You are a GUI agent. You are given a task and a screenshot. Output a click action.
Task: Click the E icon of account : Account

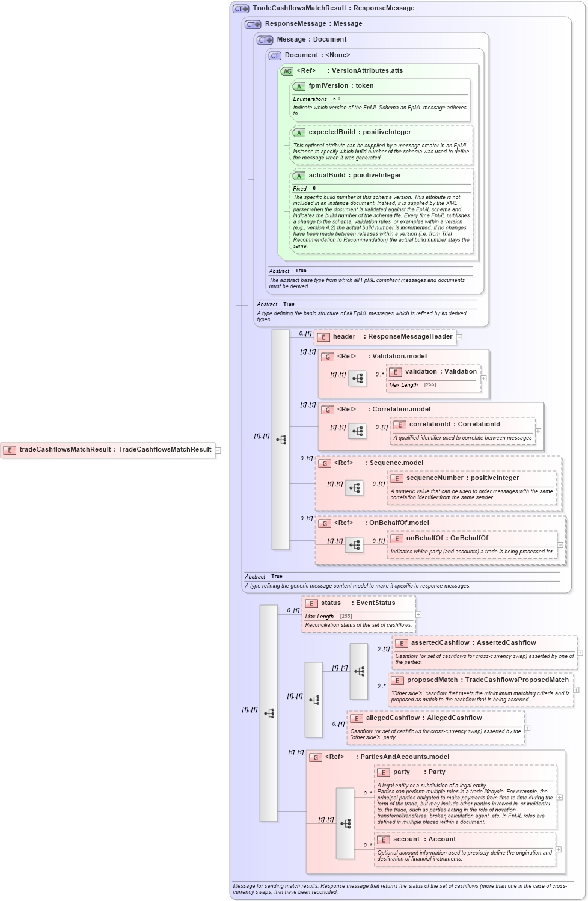tap(384, 840)
